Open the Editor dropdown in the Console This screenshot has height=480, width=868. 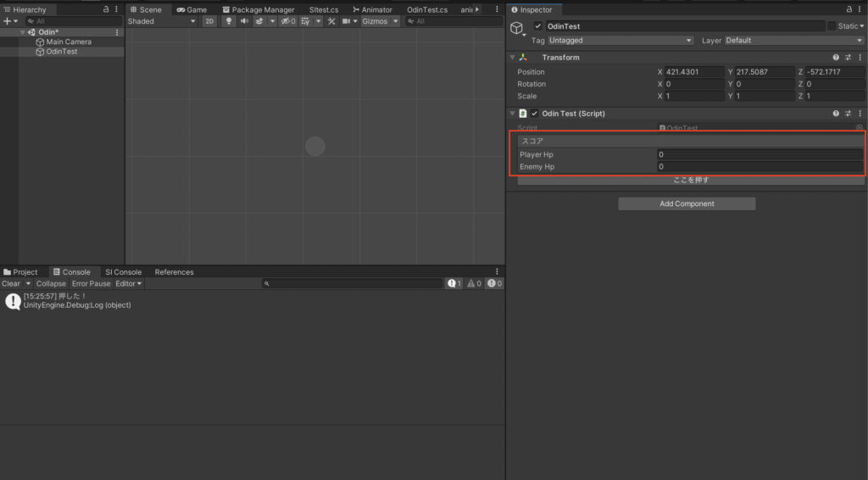pyautogui.click(x=129, y=283)
